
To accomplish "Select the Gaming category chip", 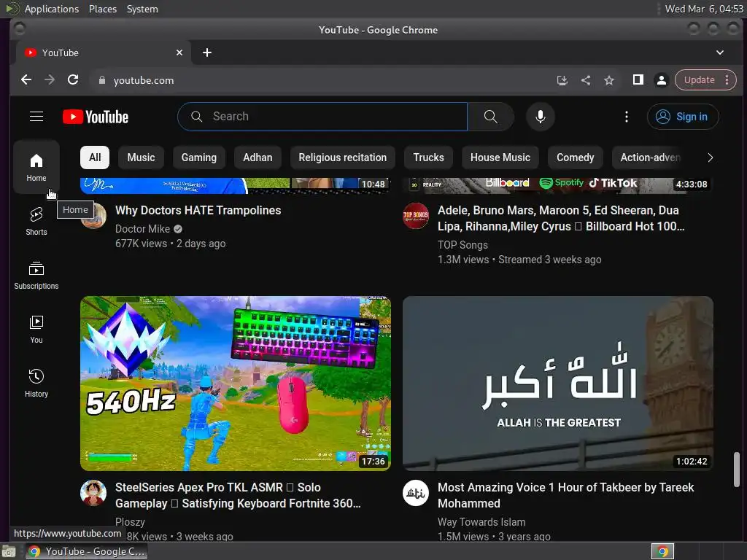I will 198,157.
